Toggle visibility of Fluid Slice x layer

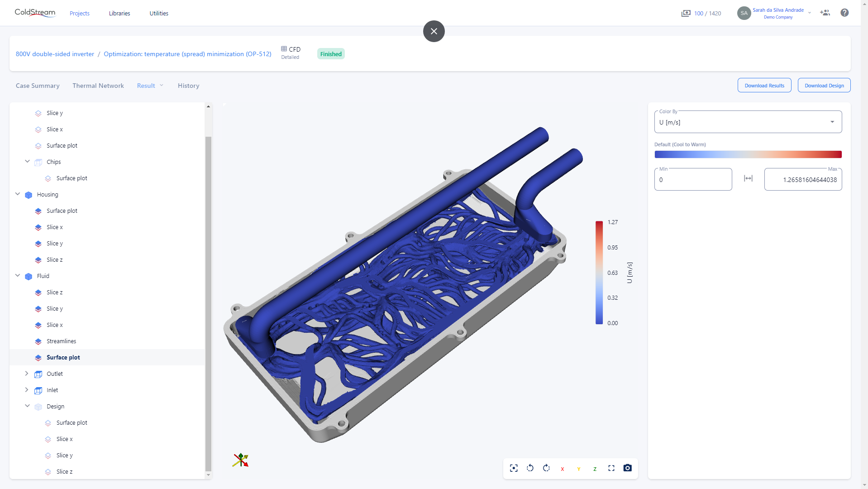click(x=38, y=325)
